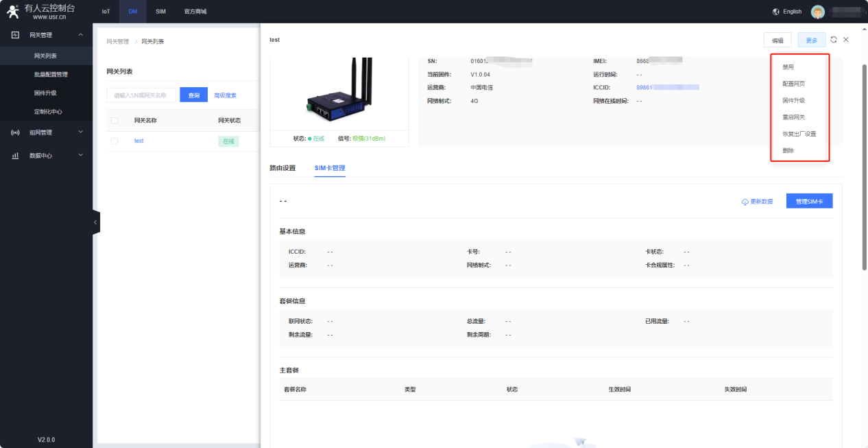This screenshot has height=448, width=868.
Task: Choose 恢复出厂设置 in the dropdown menu
Action: click(x=799, y=134)
